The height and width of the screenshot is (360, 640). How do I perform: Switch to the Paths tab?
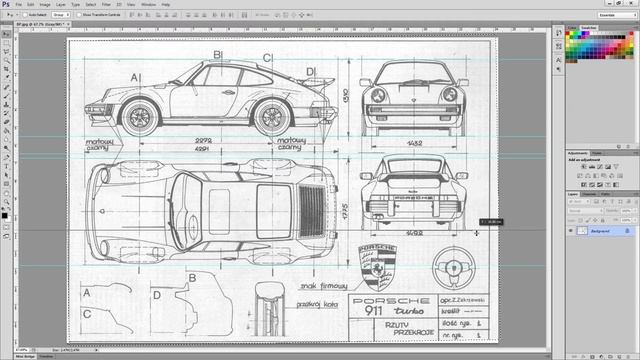coord(605,194)
